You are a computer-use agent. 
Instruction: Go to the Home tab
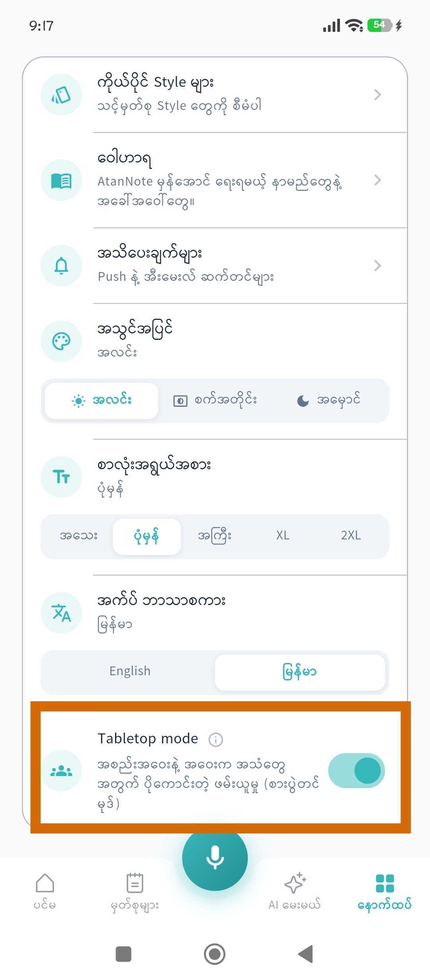click(x=45, y=892)
